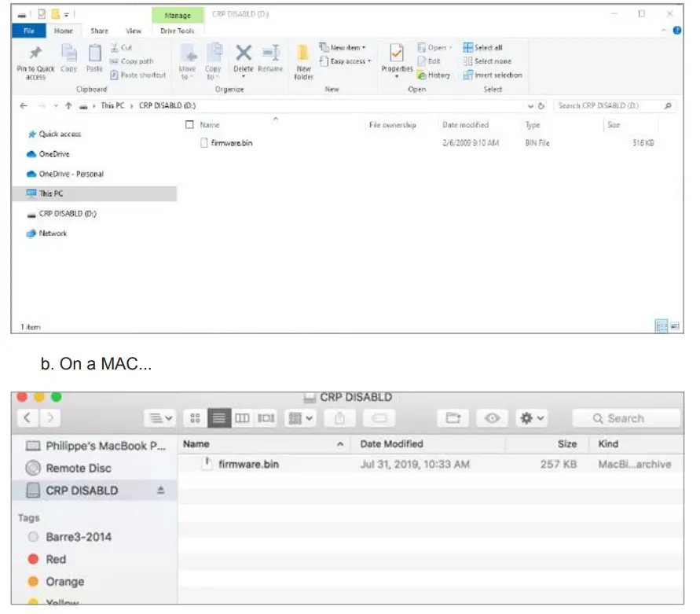
Task: Open the Drive Tools tab
Action: coord(178,31)
